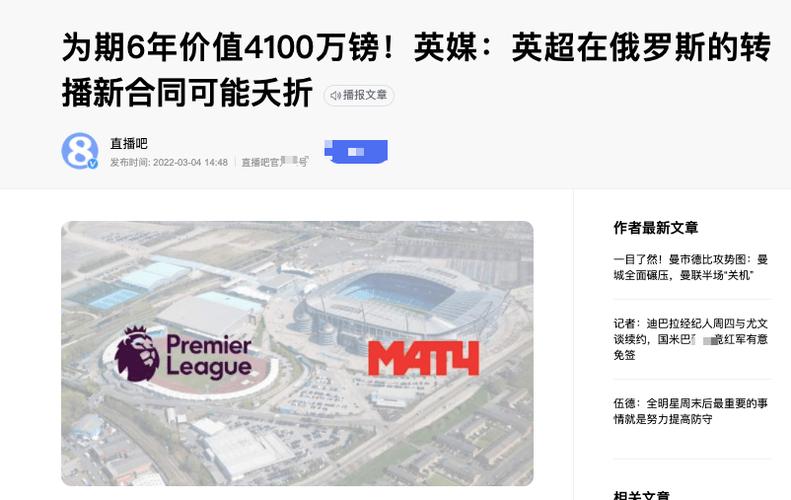Click the article headline about 4100万镑 contract
Viewport: 791px width, 500px height.
(416, 70)
